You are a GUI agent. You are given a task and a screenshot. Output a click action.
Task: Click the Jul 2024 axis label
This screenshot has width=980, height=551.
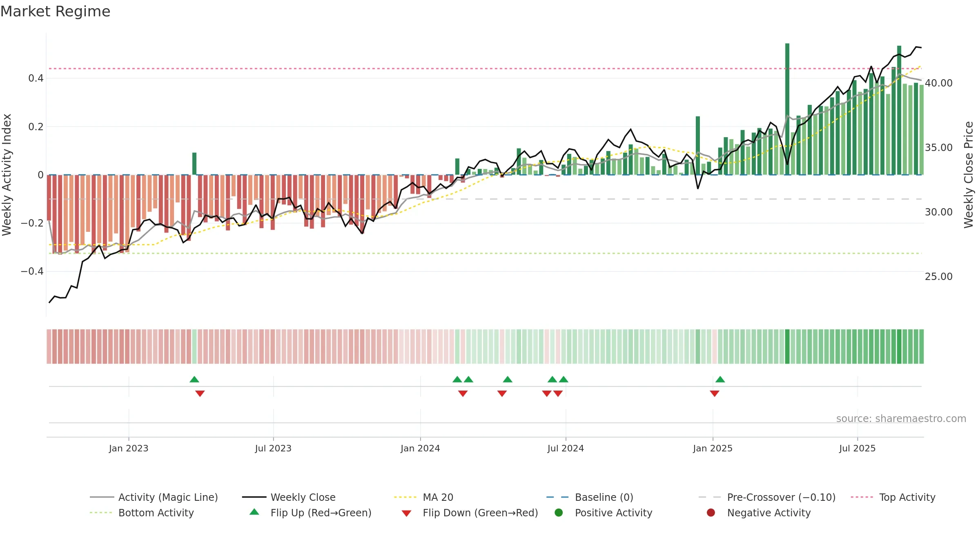566,449
